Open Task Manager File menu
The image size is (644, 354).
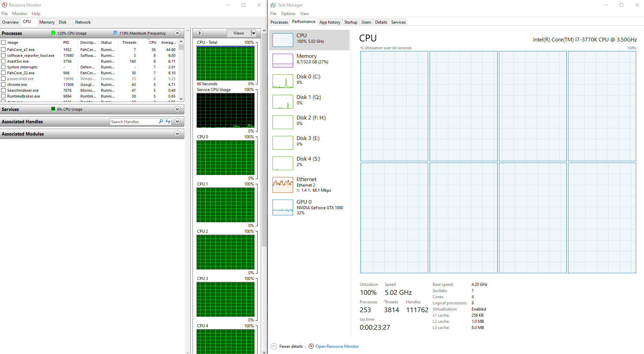[x=273, y=14]
